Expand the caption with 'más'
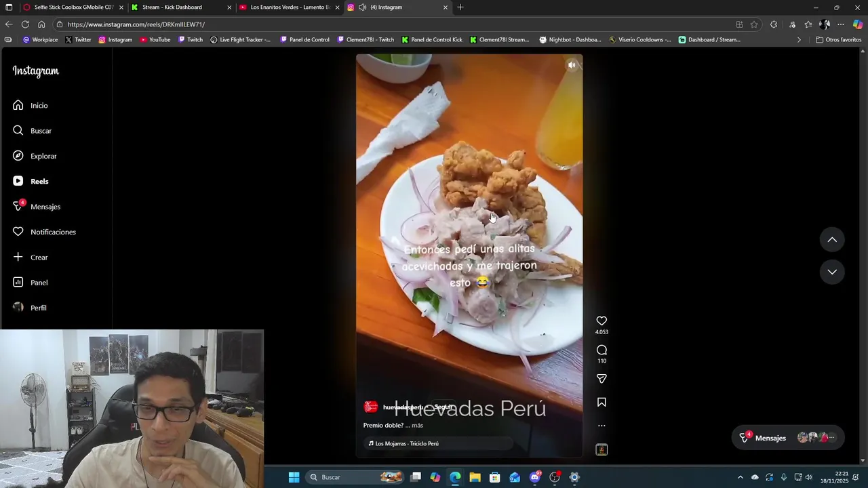The image size is (868, 488). (x=417, y=426)
